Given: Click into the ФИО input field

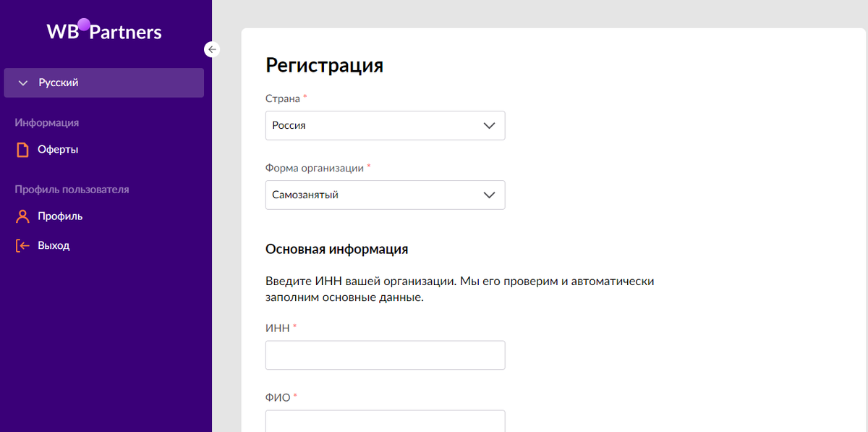Looking at the screenshot, I should (385, 423).
